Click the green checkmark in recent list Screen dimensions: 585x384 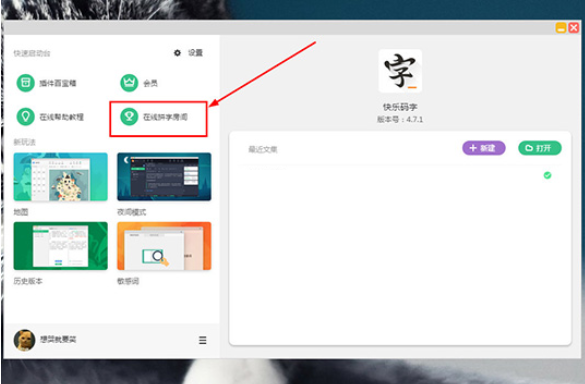(x=547, y=175)
